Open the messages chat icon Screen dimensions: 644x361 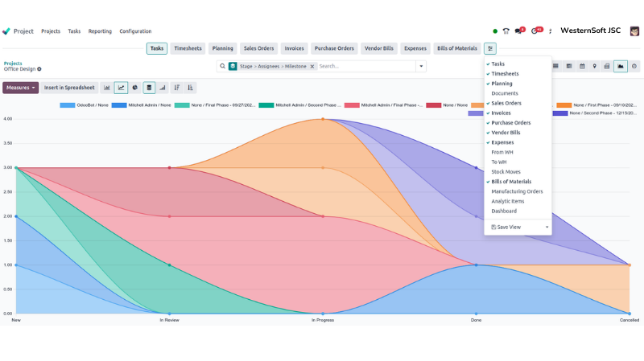(519, 31)
